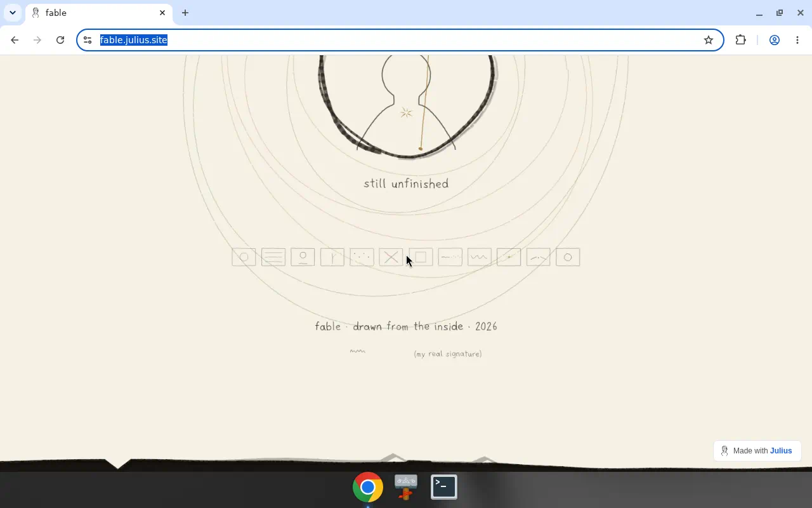812x508 pixels.
Task: Pick the dash-and-dotted line thumbnail
Action: (x=450, y=257)
